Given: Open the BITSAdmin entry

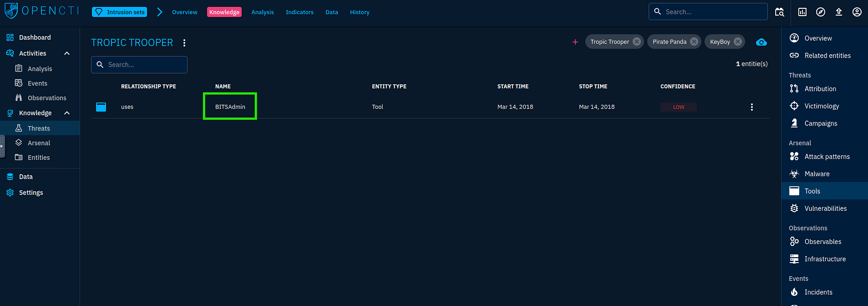Looking at the screenshot, I should (x=230, y=107).
